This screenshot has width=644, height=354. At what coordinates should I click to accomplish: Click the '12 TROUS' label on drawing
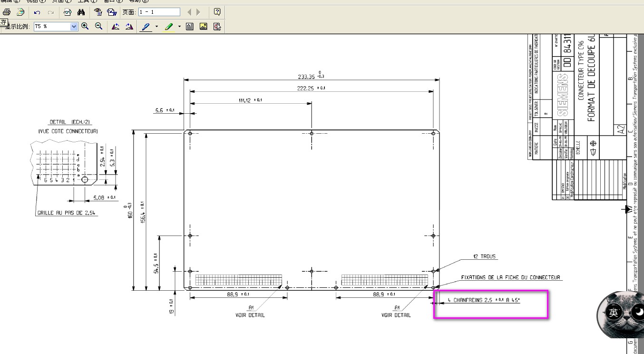(x=484, y=256)
